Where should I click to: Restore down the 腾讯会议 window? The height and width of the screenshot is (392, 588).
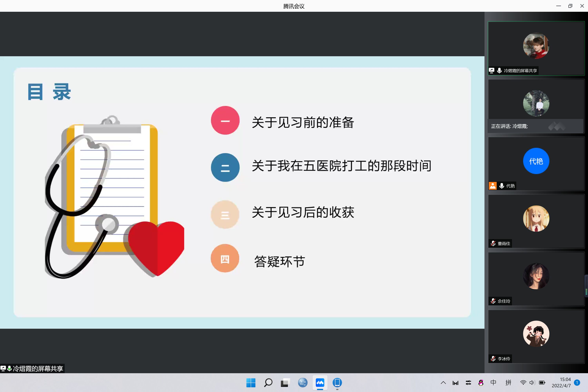[570, 6]
